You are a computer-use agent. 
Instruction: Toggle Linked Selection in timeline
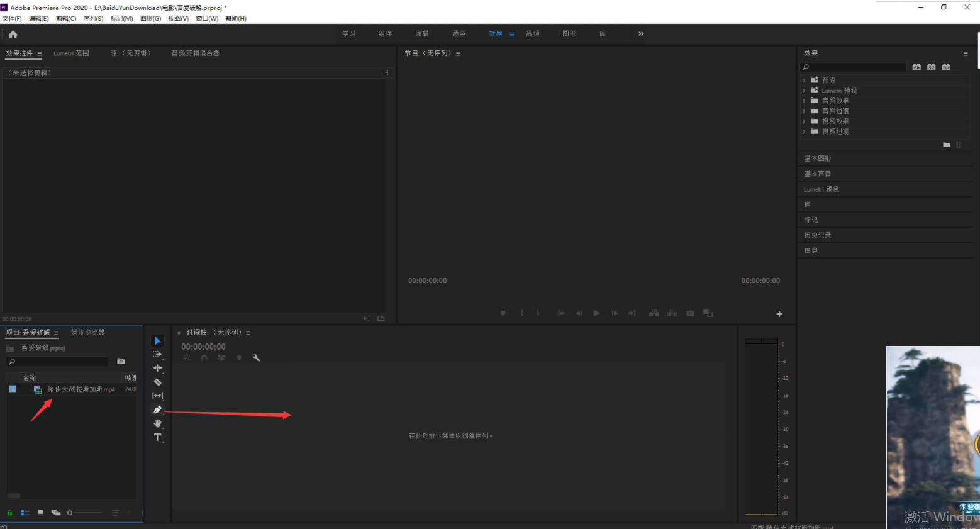(x=221, y=358)
